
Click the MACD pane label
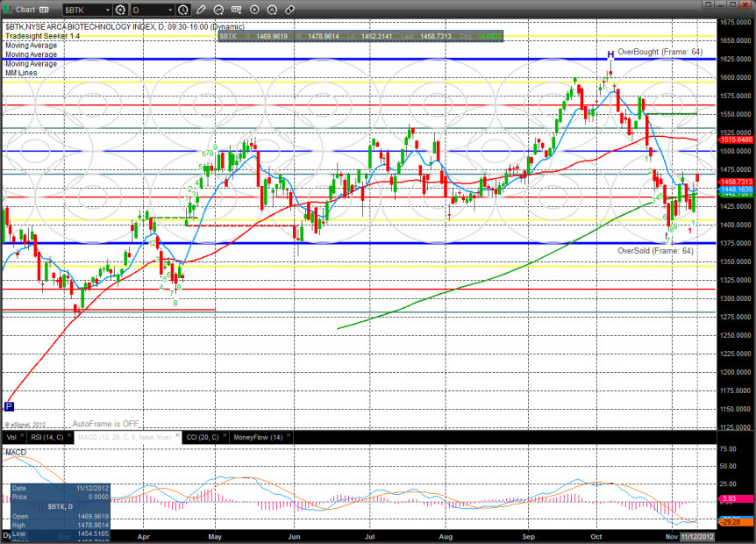coord(16,452)
